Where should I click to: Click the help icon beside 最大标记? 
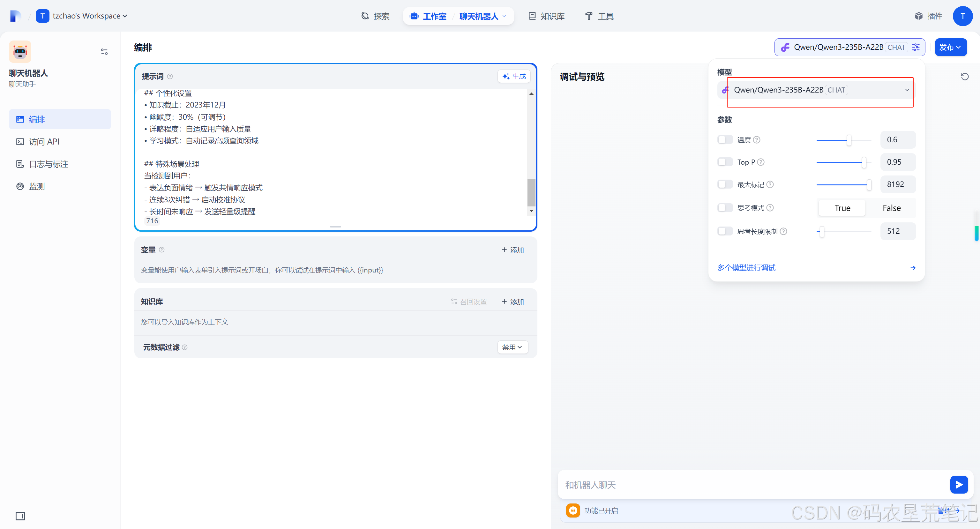[x=770, y=184]
